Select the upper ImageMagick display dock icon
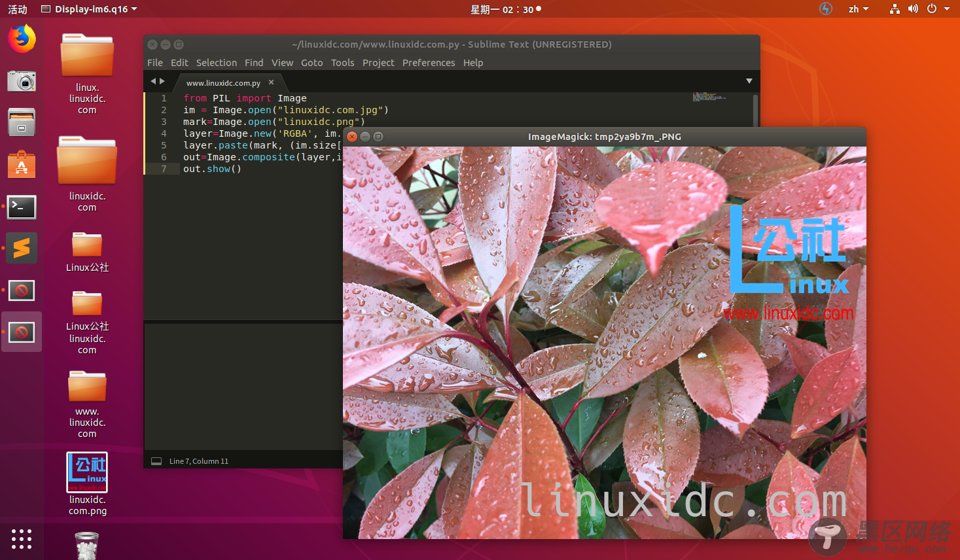The image size is (960, 560). 22,290
